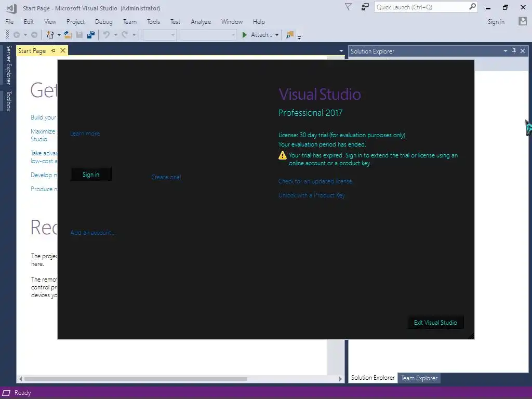532x399 pixels.
Task: Click the toolbar drag grip handle
Action: pyautogui.click(x=7, y=35)
